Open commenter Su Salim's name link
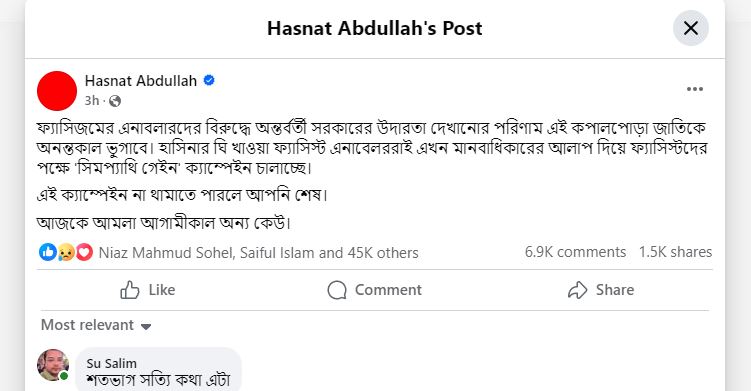Screen dimensions: 751x391 tap(112, 363)
